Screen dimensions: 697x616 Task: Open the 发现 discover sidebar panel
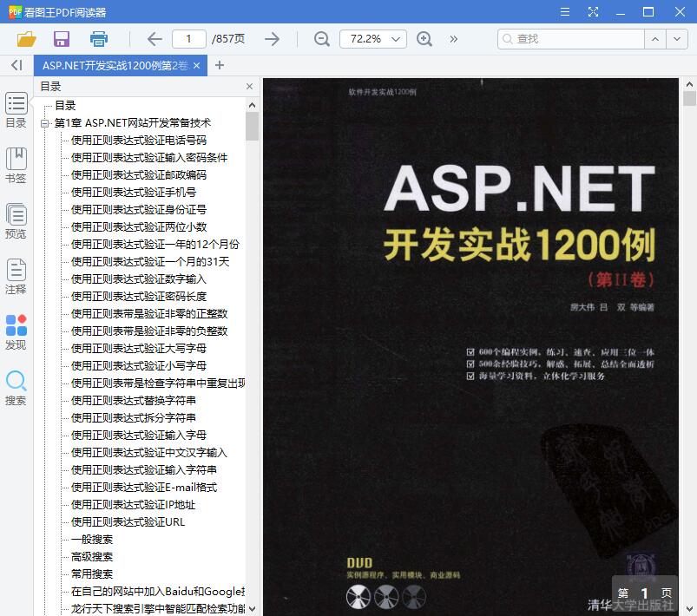coord(16,332)
